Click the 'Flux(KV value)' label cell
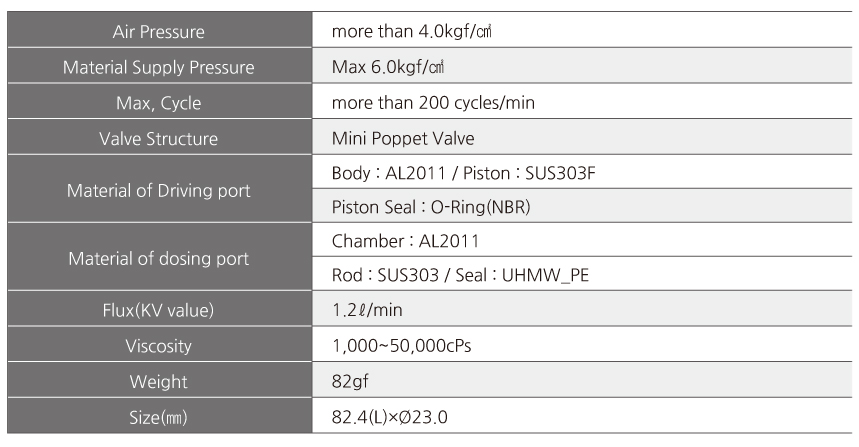Screen dimensions: 859x447 pyautogui.click(x=159, y=308)
